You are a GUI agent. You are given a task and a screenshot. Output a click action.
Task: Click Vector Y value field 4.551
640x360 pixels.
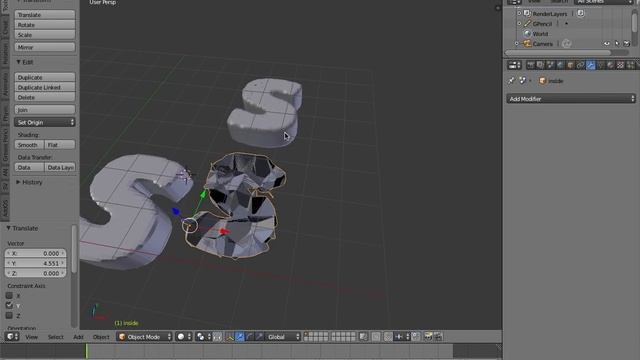point(36,263)
